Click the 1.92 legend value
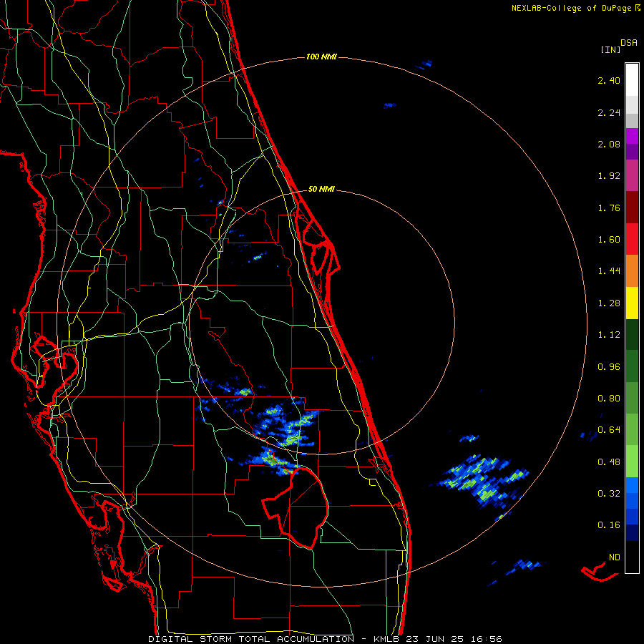 tap(609, 176)
